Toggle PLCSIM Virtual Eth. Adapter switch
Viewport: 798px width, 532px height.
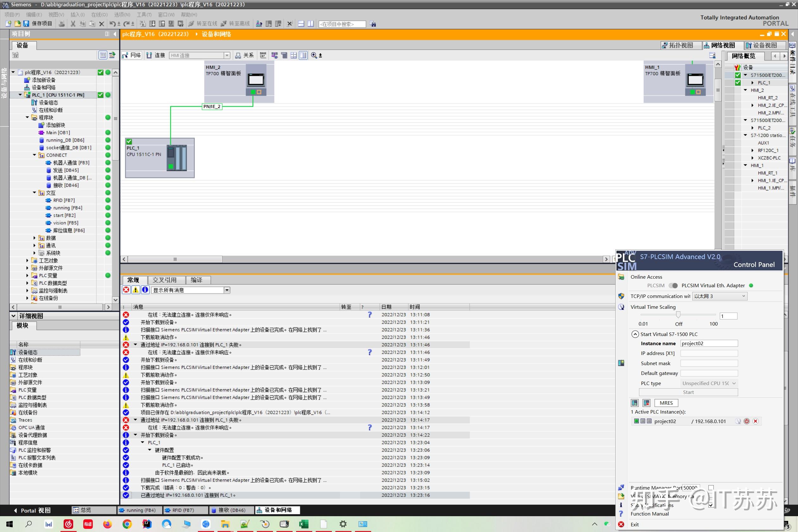673,285
